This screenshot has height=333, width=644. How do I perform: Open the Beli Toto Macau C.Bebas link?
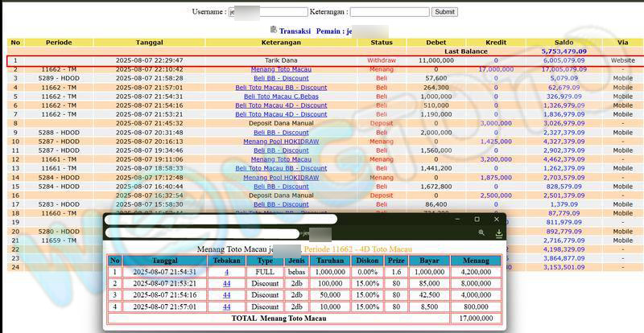(x=281, y=97)
